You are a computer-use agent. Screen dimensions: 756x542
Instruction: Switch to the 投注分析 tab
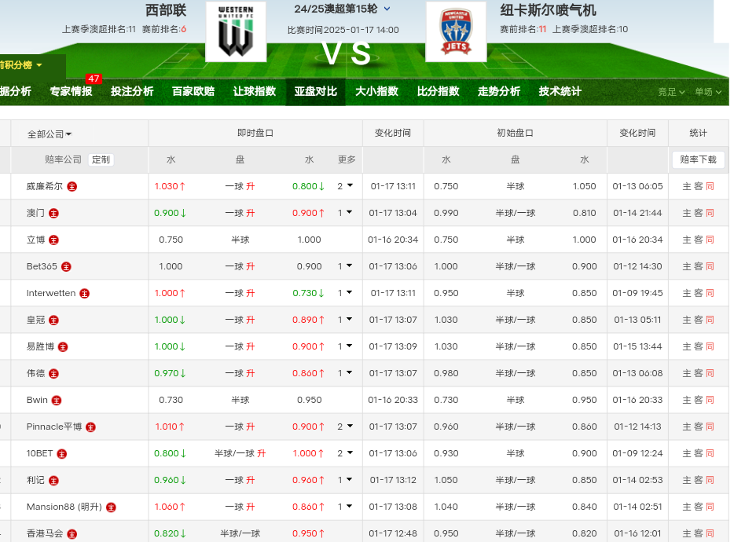tap(132, 92)
